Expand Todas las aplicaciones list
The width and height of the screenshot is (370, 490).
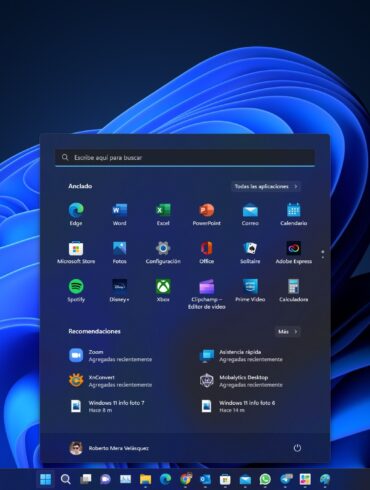(266, 186)
